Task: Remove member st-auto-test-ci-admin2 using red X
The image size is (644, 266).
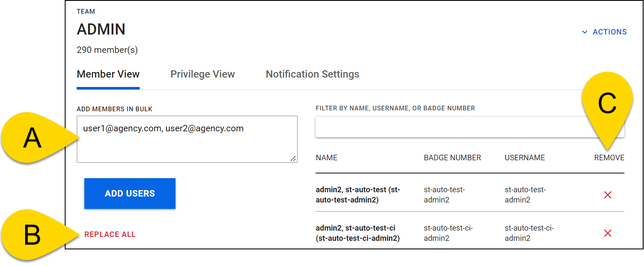Action: [608, 233]
